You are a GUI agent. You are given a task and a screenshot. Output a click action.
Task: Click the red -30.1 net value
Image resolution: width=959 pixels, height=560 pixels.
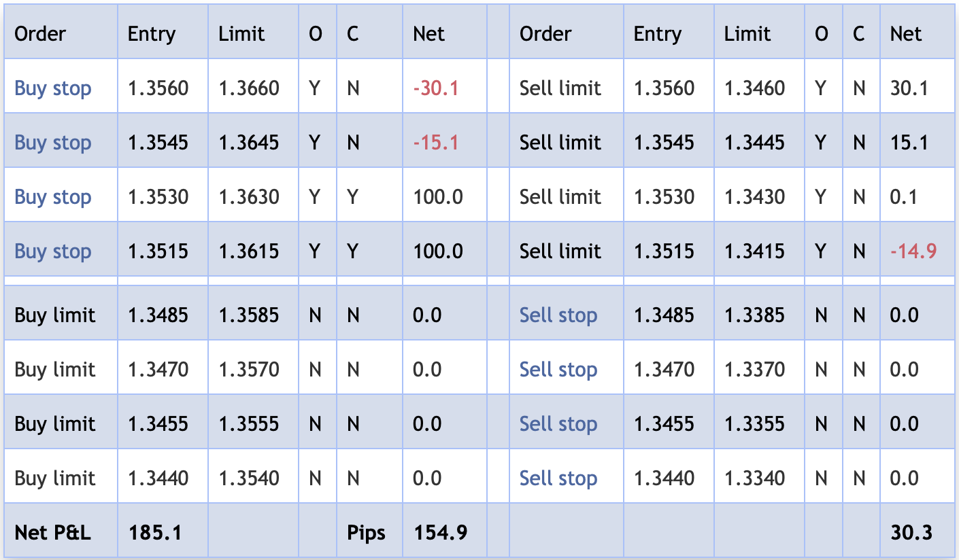(435, 88)
